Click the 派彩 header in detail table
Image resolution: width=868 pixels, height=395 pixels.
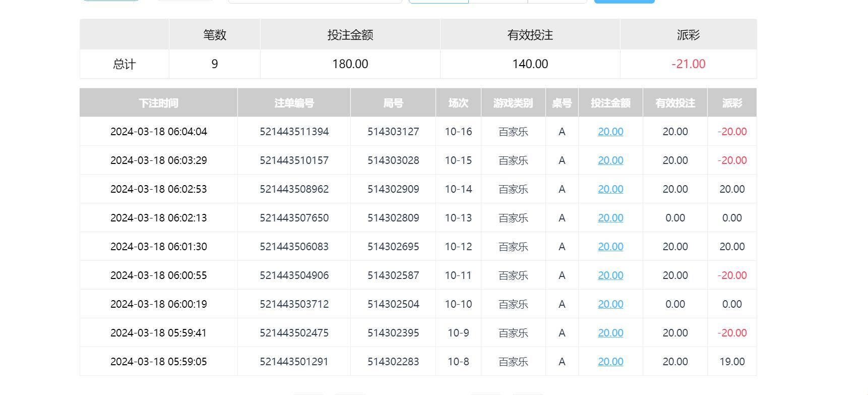point(732,103)
